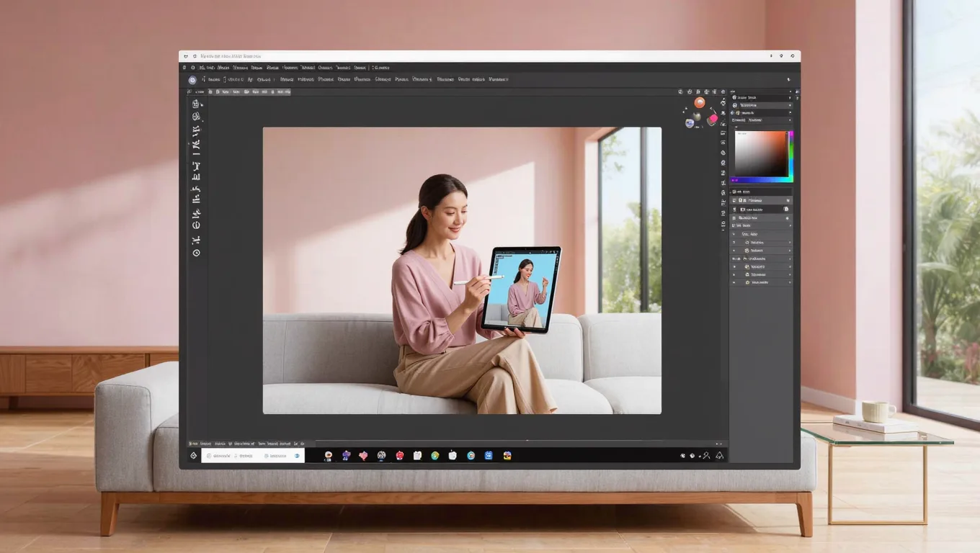Toggle the lock icon on the second layer row
This screenshot has height=553, width=980.
click(786, 209)
